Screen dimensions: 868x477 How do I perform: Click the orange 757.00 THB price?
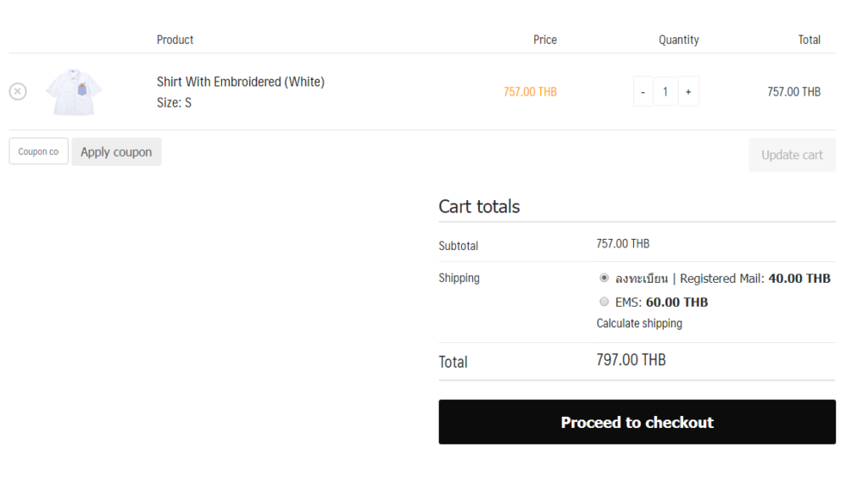click(x=530, y=92)
